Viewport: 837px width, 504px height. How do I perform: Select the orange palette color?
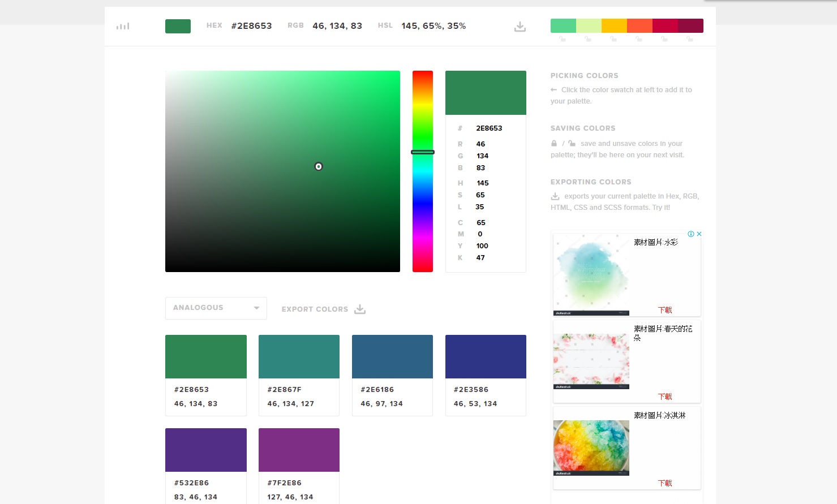(639, 25)
